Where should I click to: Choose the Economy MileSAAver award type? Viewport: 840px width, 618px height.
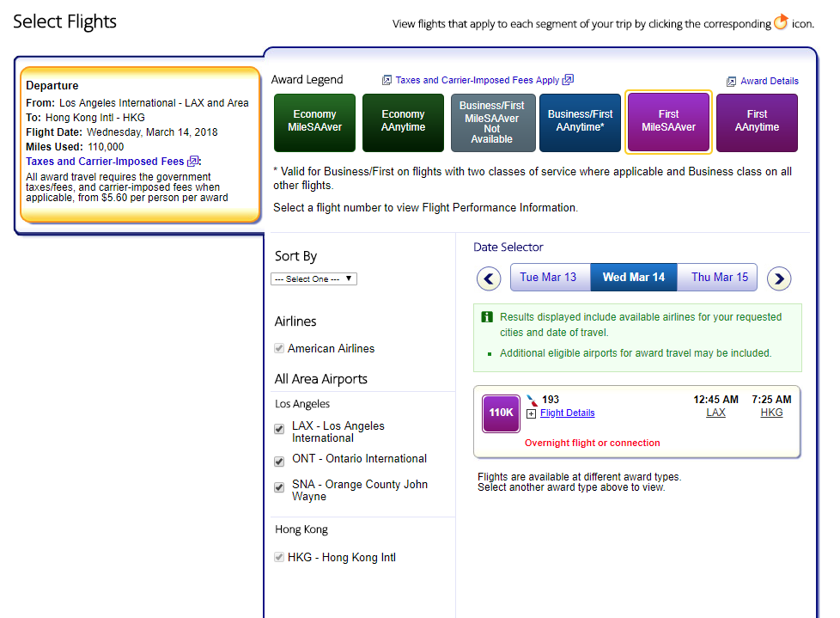point(314,123)
